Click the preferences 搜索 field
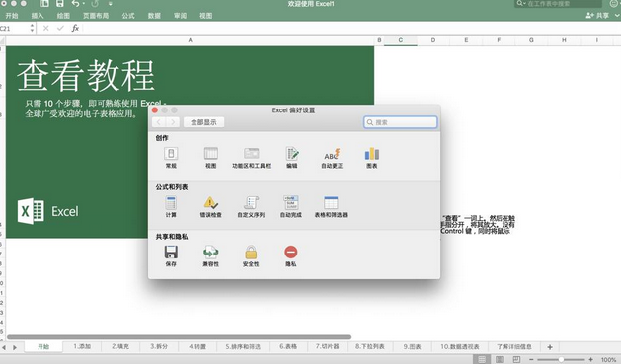621x364 pixels. 401,122
